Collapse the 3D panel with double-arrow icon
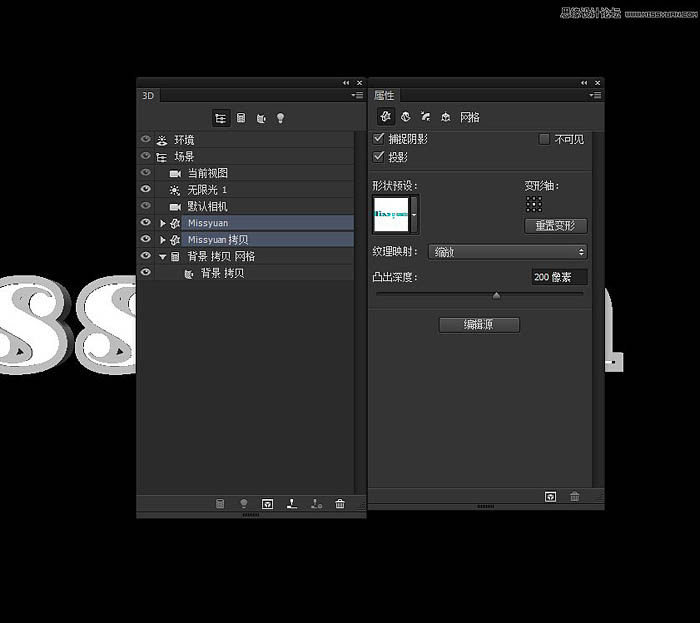This screenshot has width=700, height=623. 346,83
